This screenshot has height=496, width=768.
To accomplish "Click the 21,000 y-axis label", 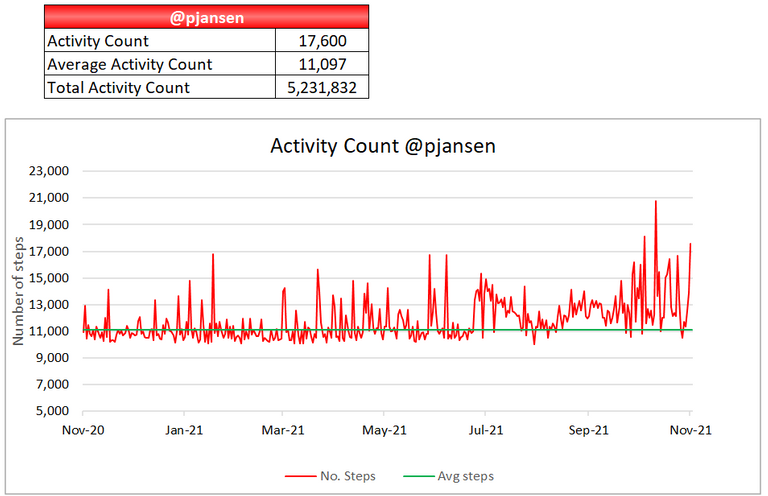I will coord(49,198).
